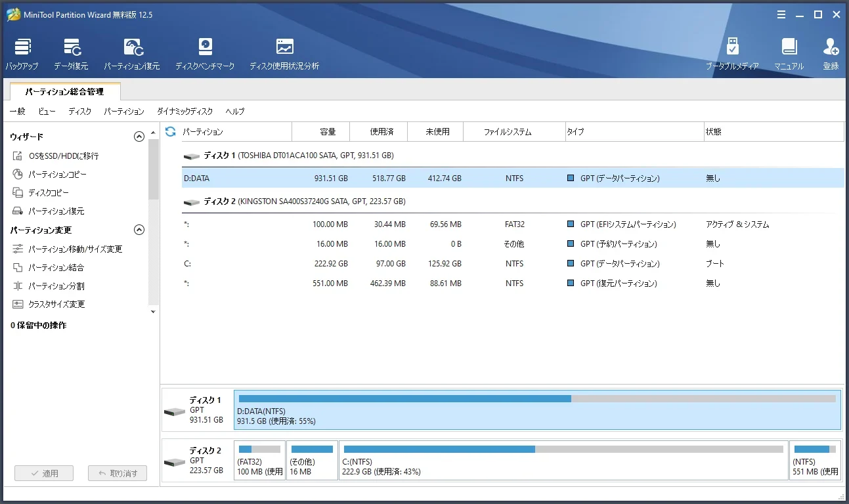Click the 登録 register icon
Screen dimensions: 849x504
831,54
